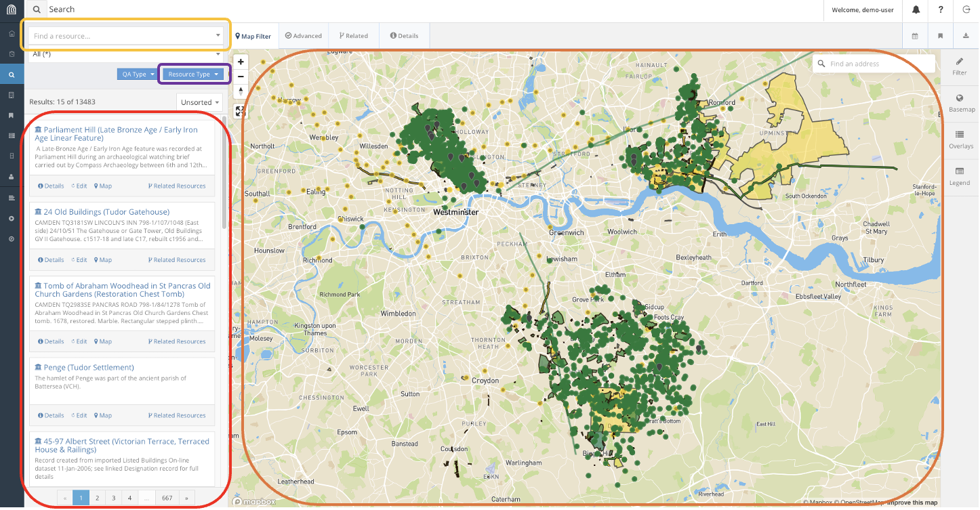Click the download export icon

point(965,36)
